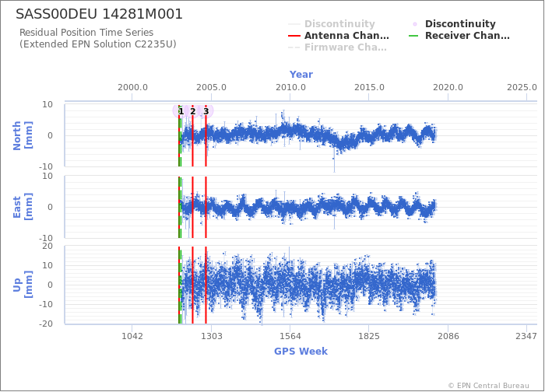Viewport: 545px width, 392px height.
Task: Toggle the purple-dot Discontinuity legend entry
Action: pos(454,24)
